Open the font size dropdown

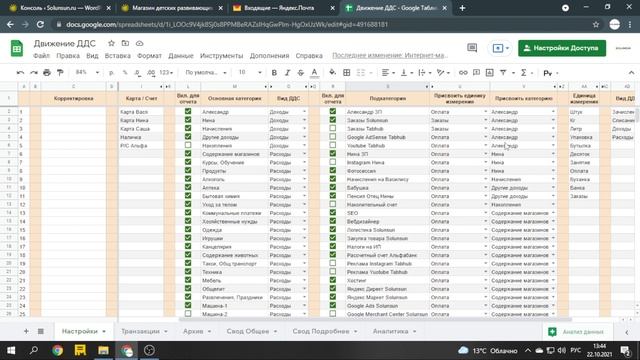tap(250, 73)
